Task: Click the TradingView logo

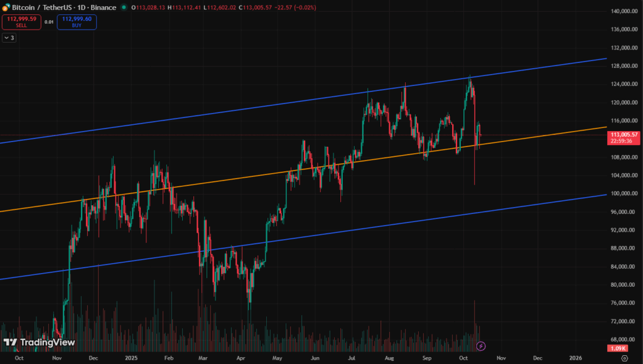Action: pos(39,343)
